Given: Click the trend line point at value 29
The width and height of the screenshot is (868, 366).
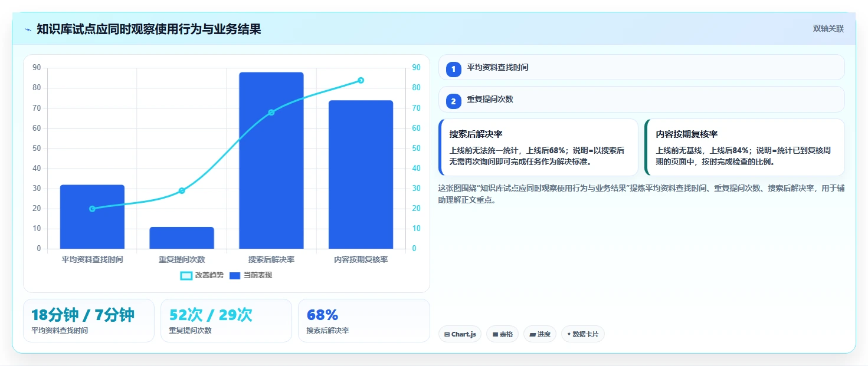Looking at the screenshot, I should tap(182, 190).
